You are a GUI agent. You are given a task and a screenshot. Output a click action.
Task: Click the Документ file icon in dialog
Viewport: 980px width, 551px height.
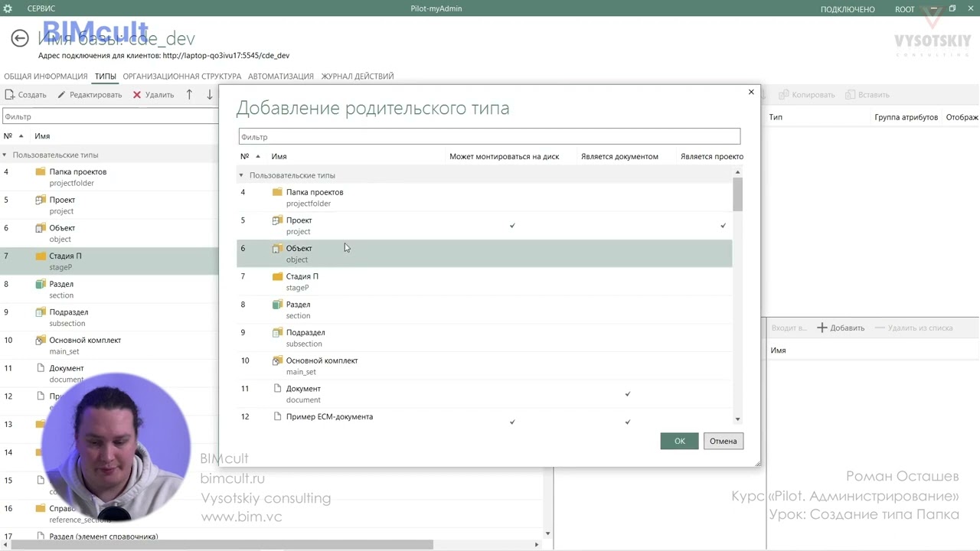[x=277, y=389]
